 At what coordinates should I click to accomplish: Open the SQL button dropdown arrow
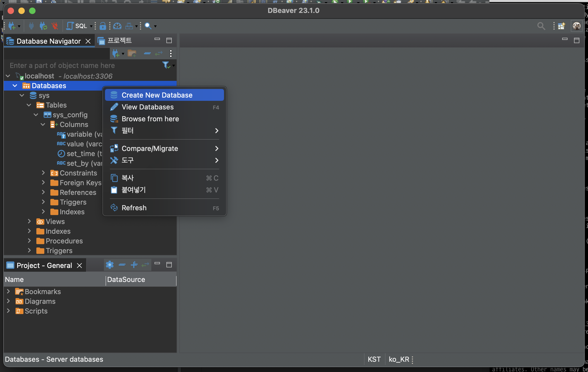coord(91,26)
